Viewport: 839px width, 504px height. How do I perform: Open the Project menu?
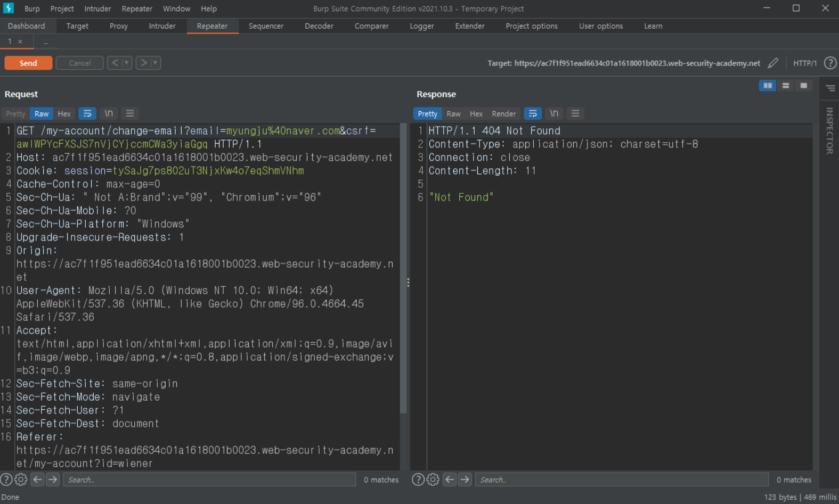tap(62, 9)
